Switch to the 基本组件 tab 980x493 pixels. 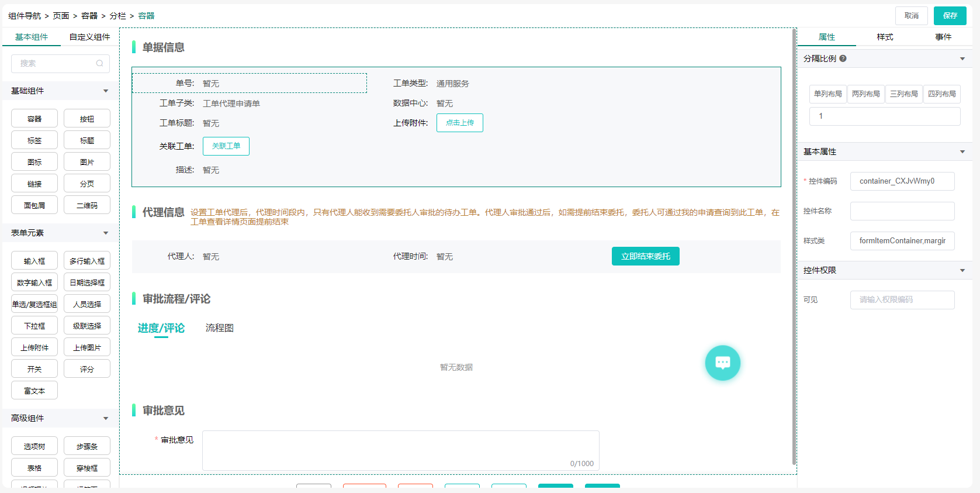(x=32, y=37)
